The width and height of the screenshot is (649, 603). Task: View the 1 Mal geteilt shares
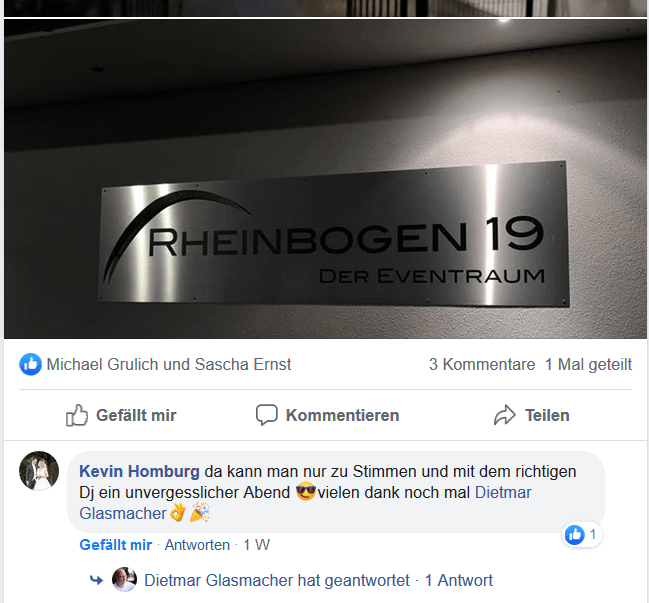point(588,365)
